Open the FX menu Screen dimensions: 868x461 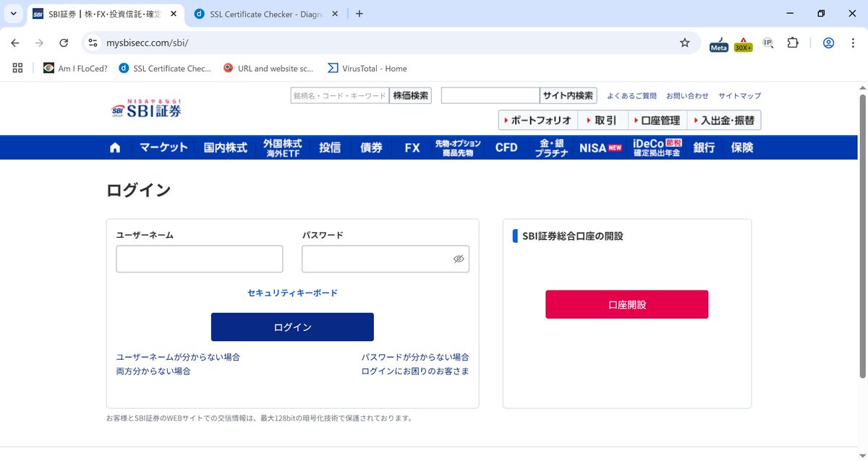(412, 147)
